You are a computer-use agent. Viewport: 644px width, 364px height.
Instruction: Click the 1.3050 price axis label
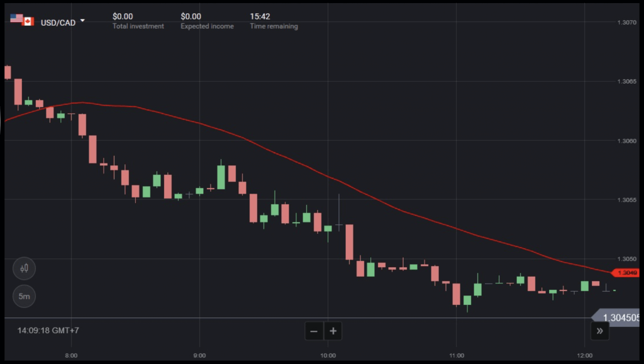[627, 259]
